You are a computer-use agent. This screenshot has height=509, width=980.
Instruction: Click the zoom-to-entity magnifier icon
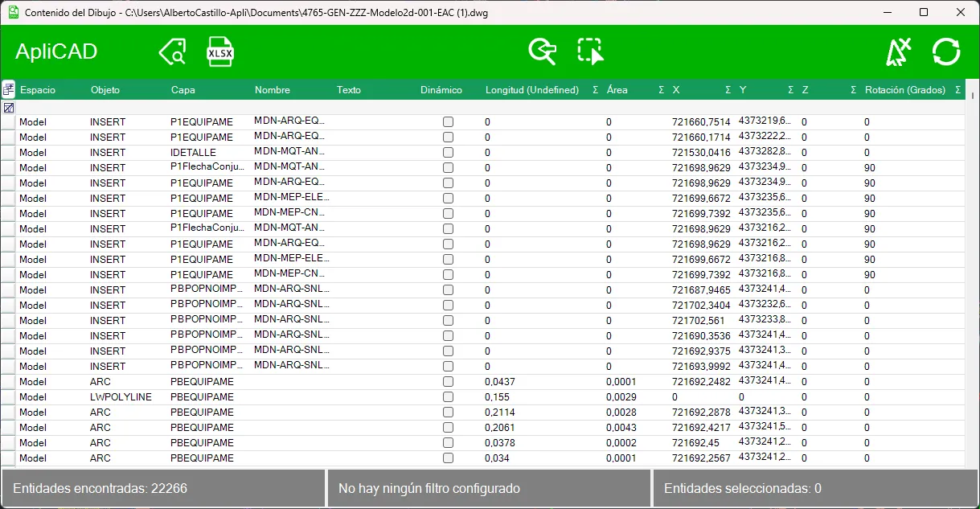tap(543, 51)
